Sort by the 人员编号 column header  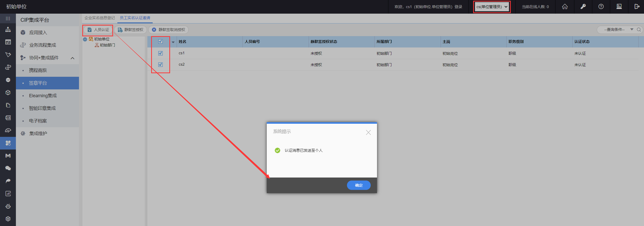pos(252,42)
